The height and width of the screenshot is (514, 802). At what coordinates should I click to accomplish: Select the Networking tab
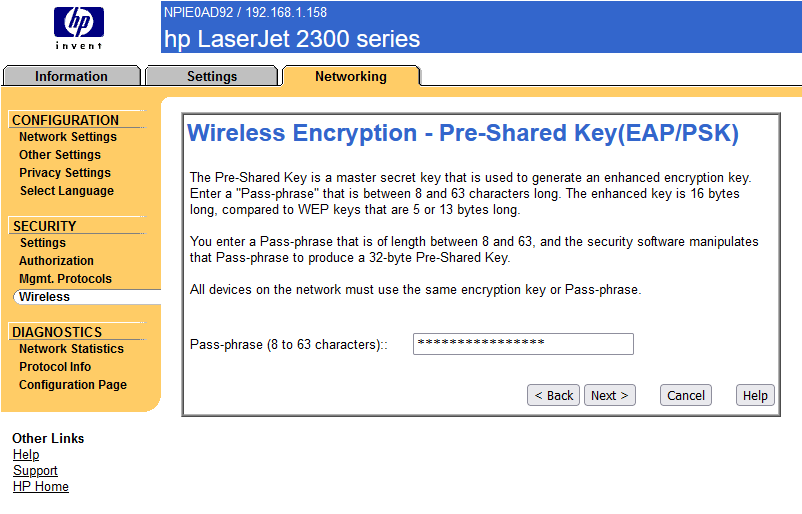tap(350, 76)
